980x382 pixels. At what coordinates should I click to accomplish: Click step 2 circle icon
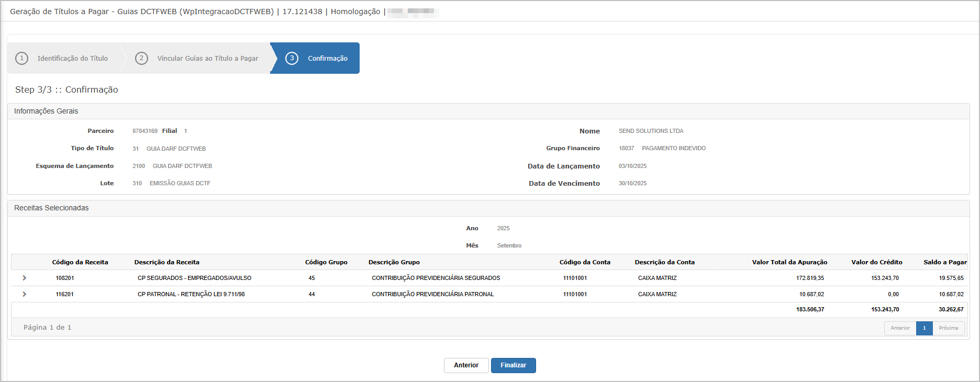click(x=141, y=58)
